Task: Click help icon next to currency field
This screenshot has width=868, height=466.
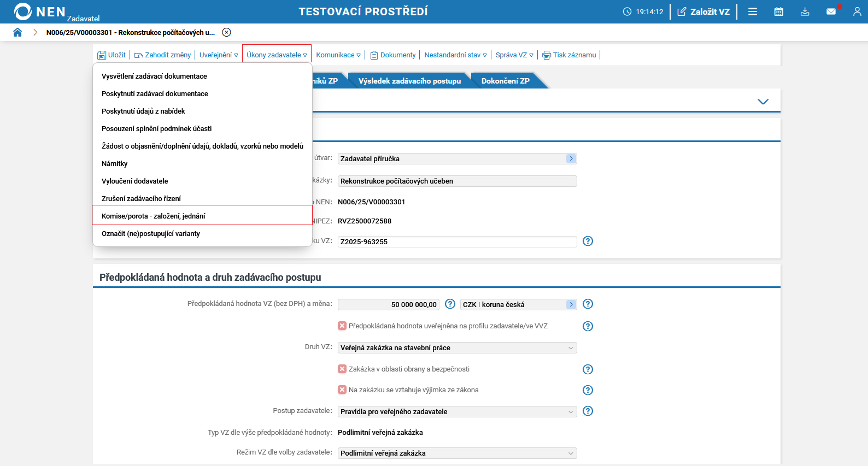Action: click(588, 304)
